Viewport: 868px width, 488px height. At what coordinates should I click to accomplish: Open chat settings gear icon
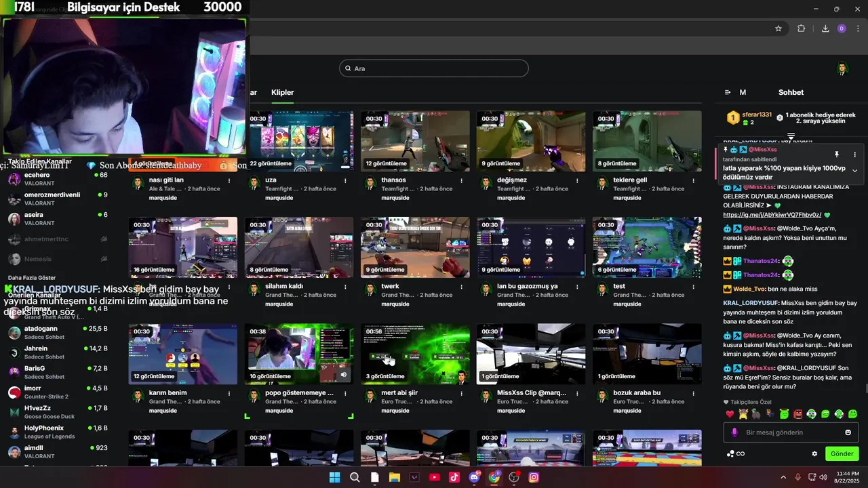coord(814,453)
